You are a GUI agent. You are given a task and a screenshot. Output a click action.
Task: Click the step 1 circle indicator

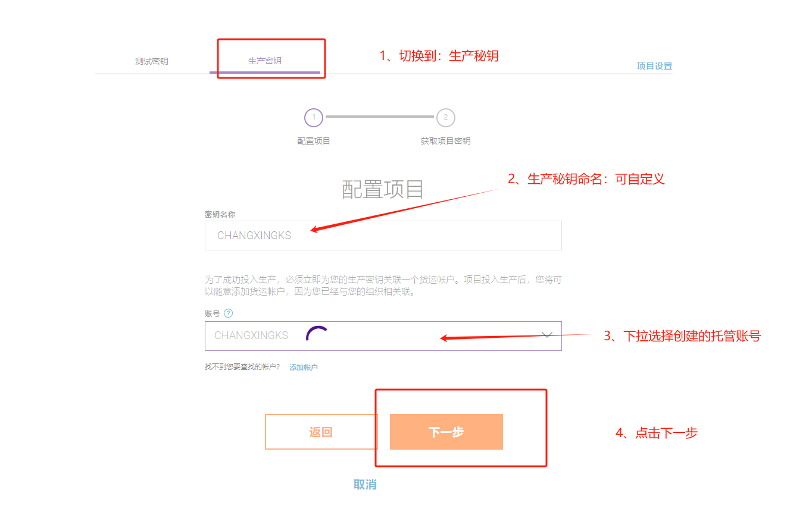coord(314,117)
